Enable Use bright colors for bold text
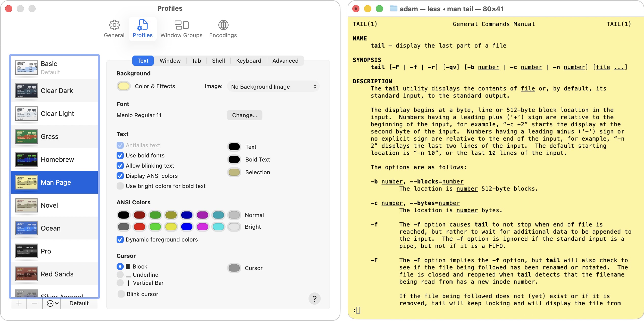Viewport: 644px width, 321px height. 120,186
